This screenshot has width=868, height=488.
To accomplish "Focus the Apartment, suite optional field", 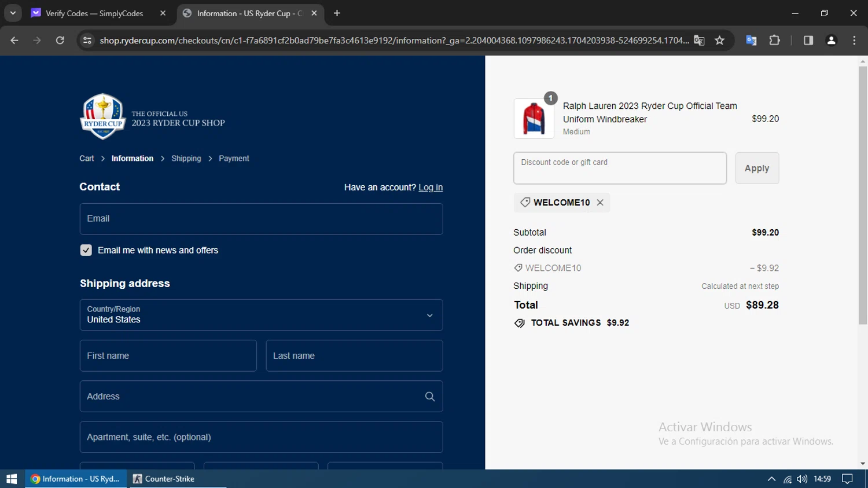I will pos(261,437).
